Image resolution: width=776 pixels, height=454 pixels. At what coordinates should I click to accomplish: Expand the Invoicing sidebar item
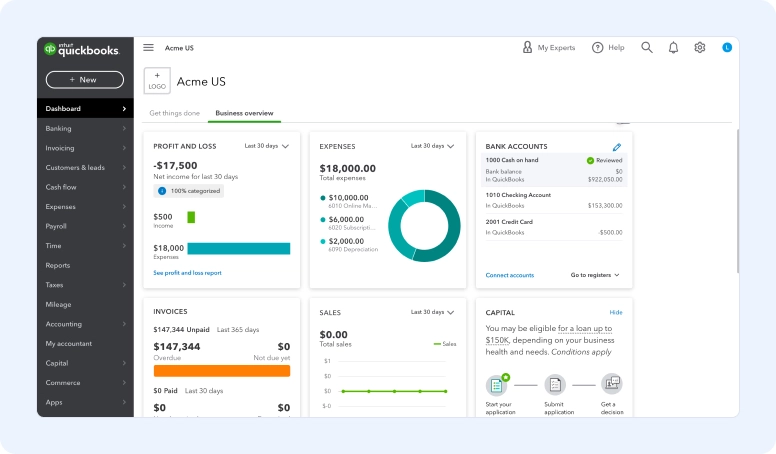tap(85, 148)
